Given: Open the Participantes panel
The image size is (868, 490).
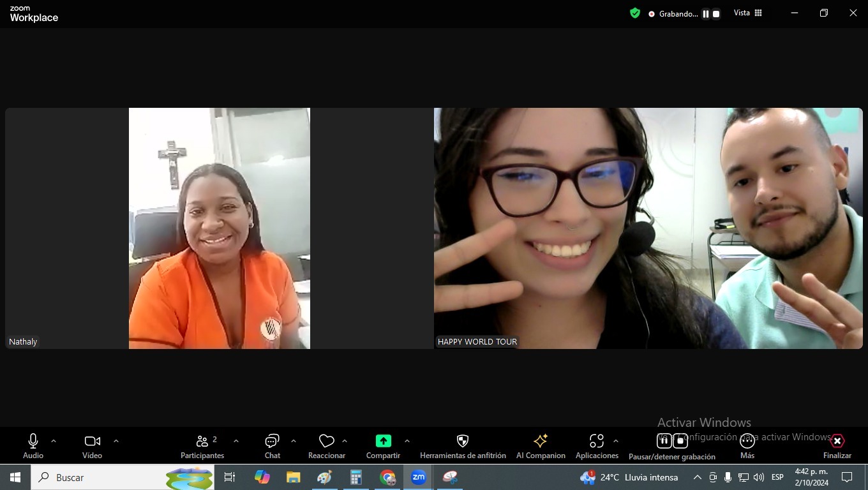Looking at the screenshot, I should [202, 446].
